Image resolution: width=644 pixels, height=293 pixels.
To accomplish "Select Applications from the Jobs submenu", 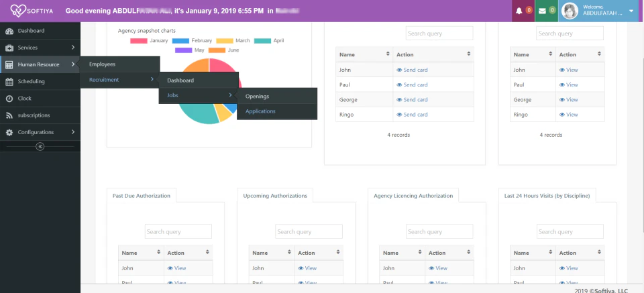I will point(261,111).
